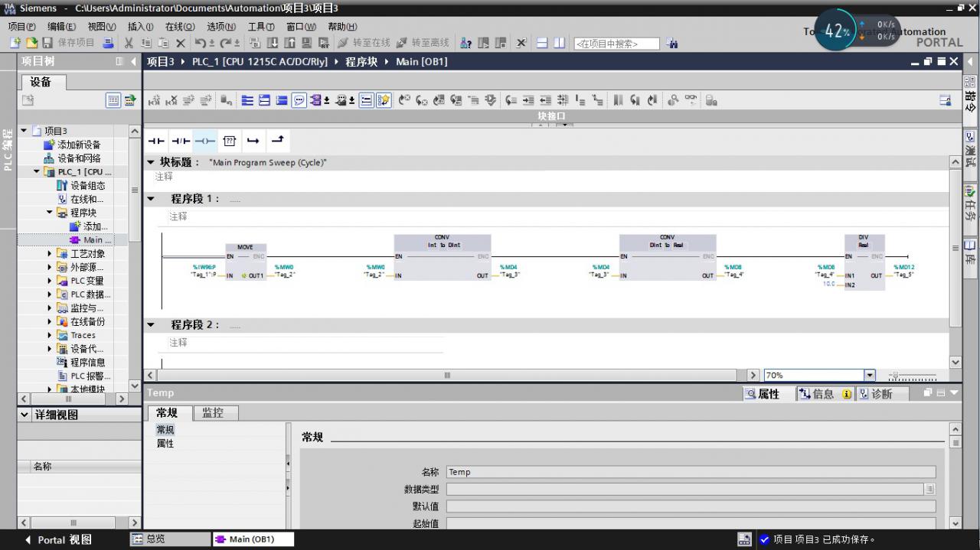Screen dimensions: 980x550
Task: Cut the selected element
Action: pos(129,44)
